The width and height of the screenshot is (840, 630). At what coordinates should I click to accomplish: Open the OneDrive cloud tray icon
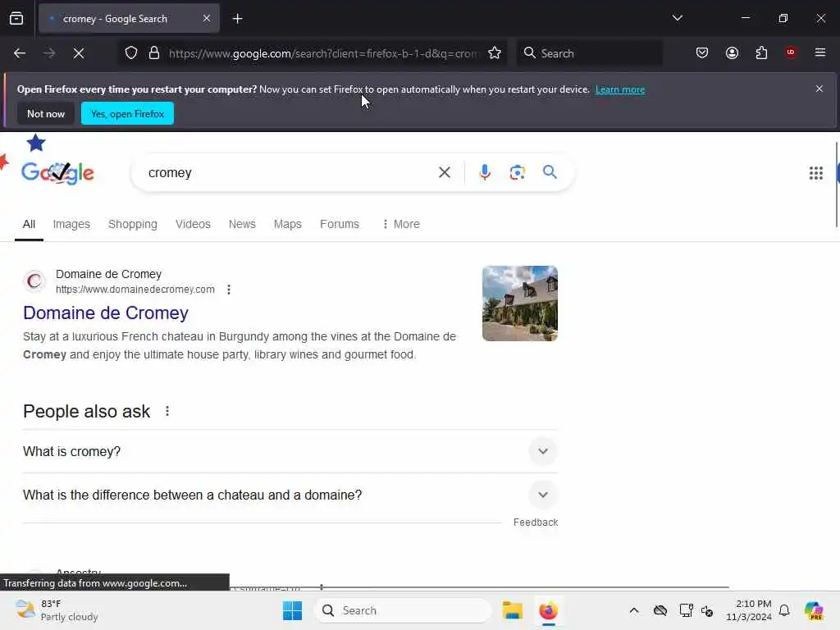pyautogui.click(x=660, y=610)
